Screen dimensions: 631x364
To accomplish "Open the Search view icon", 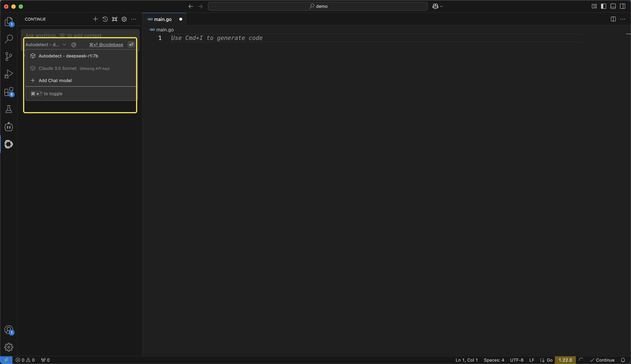I will 9,39.
